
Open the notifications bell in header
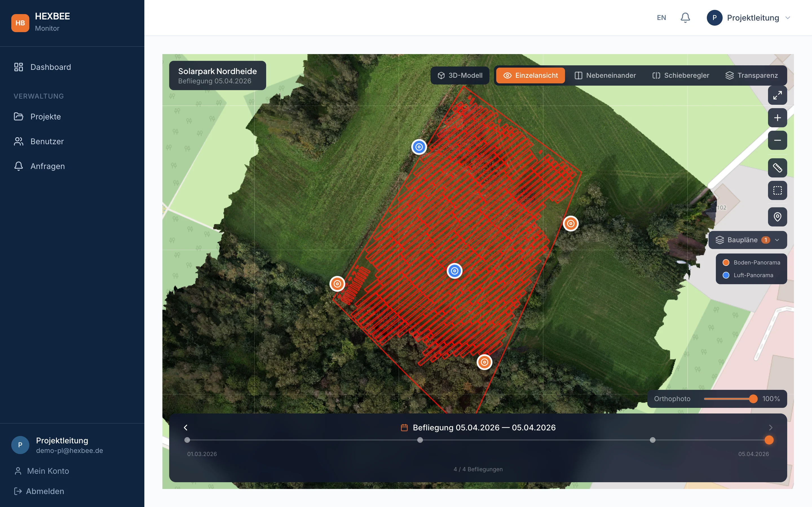(x=685, y=18)
